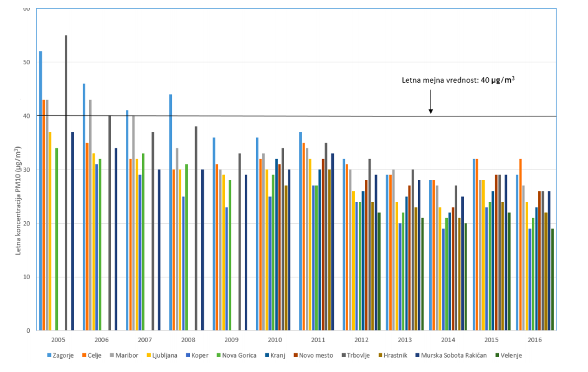Click the Trbovlje legend label
The width and height of the screenshot is (588, 372).
[x=360, y=355]
